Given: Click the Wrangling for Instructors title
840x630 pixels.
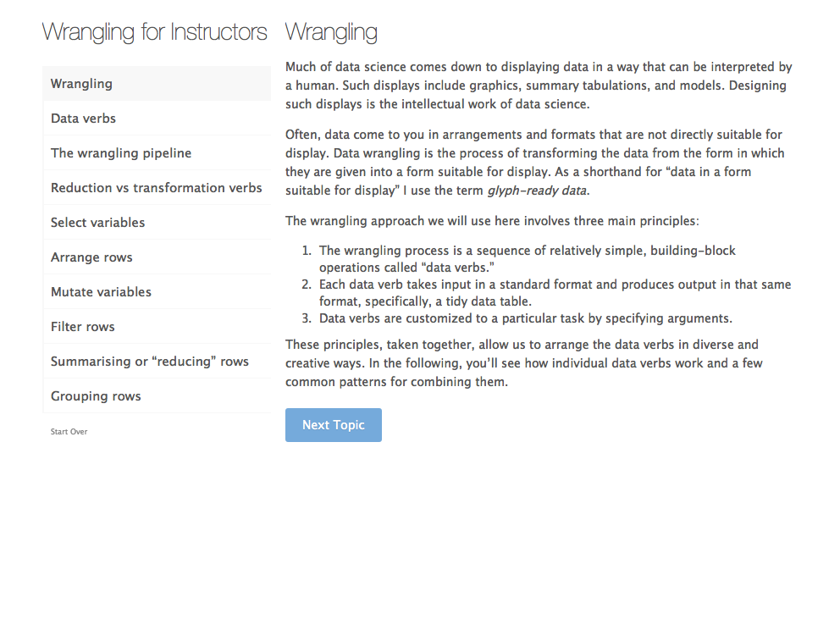Looking at the screenshot, I should pyautogui.click(x=155, y=32).
